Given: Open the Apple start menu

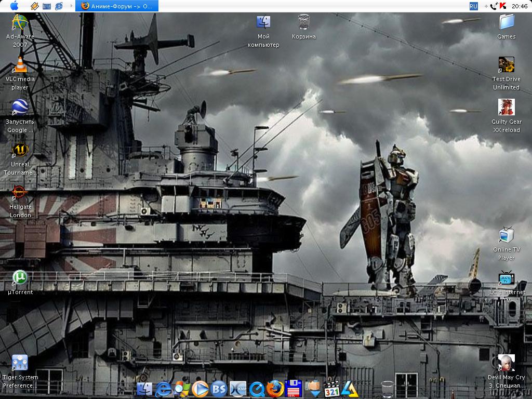Looking at the screenshot, I should pyautogui.click(x=14, y=6).
